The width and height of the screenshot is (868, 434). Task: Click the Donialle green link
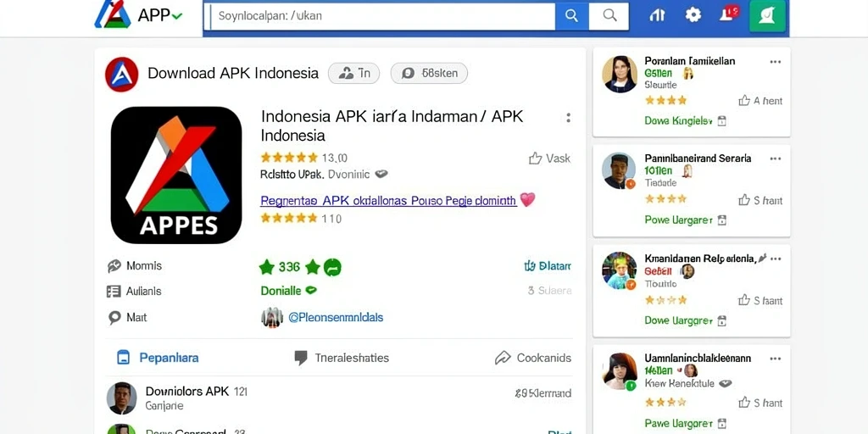281,291
